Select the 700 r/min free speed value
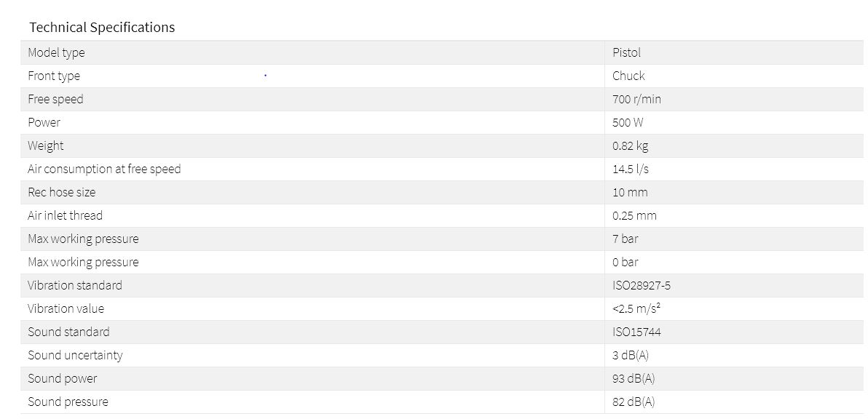The height and width of the screenshot is (419, 868). click(x=636, y=99)
